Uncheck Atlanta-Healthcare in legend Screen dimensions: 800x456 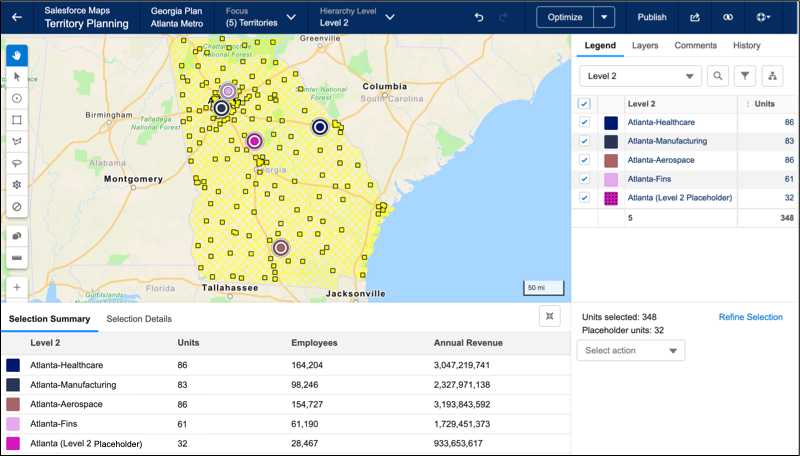coord(584,122)
